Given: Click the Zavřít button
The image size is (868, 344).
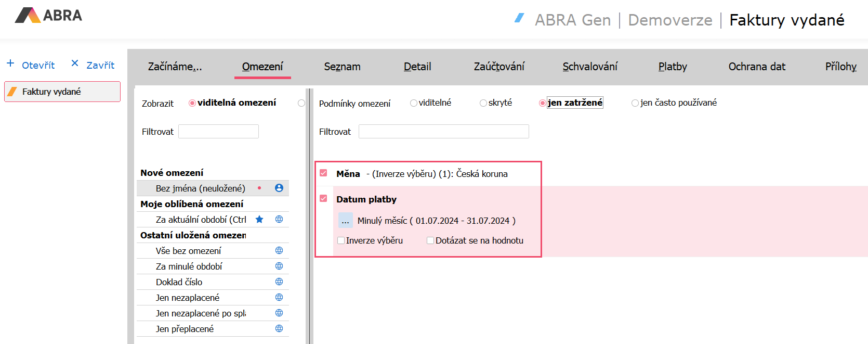Looking at the screenshot, I should click(93, 65).
